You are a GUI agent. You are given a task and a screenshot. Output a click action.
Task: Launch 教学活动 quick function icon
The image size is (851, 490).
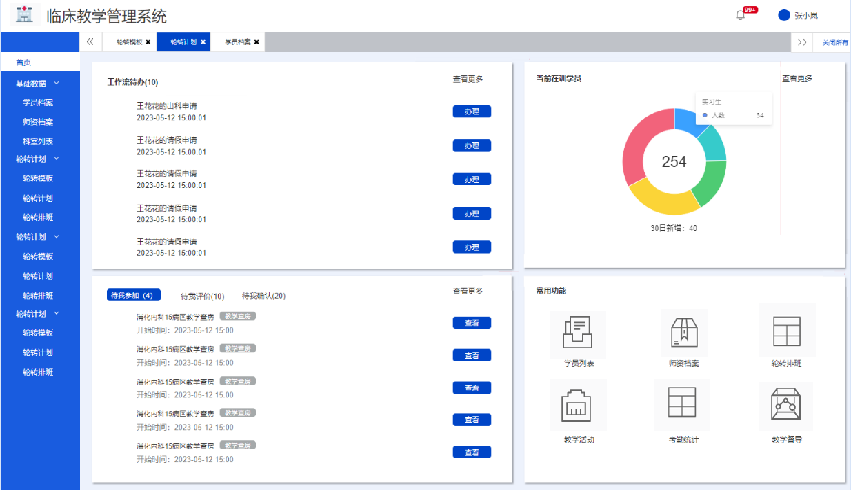pos(578,405)
